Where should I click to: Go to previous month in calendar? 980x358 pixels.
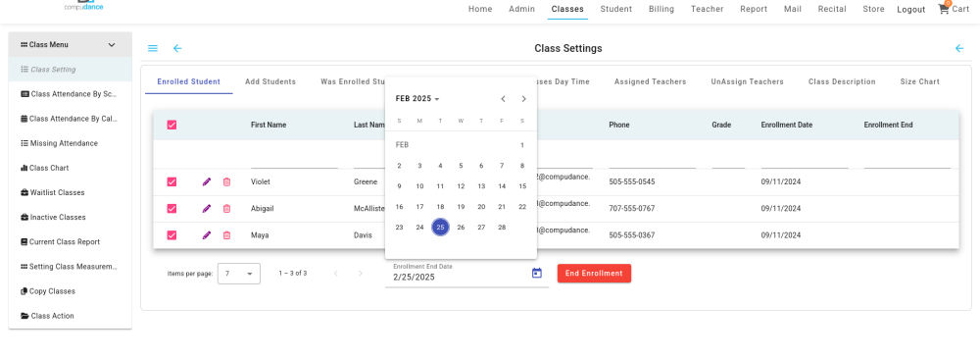(503, 99)
